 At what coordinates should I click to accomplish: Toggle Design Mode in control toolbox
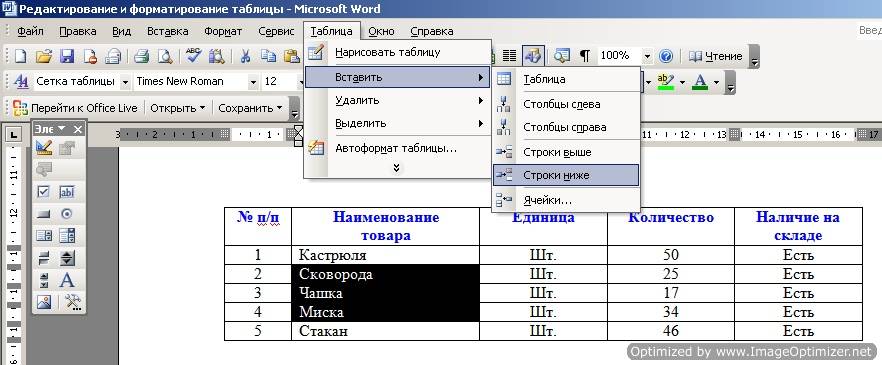[x=44, y=148]
